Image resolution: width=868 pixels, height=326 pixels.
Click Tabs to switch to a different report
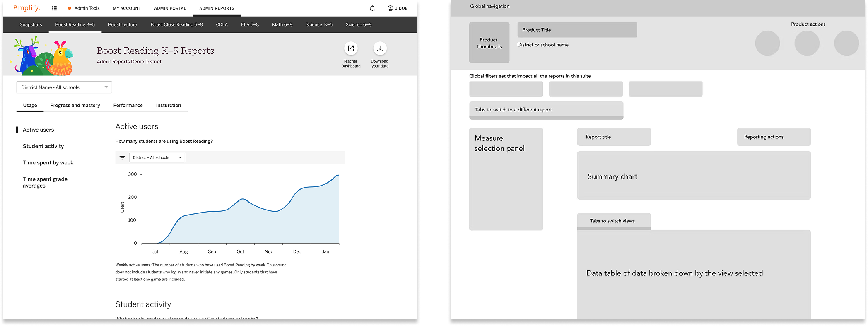pyautogui.click(x=546, y=110)
